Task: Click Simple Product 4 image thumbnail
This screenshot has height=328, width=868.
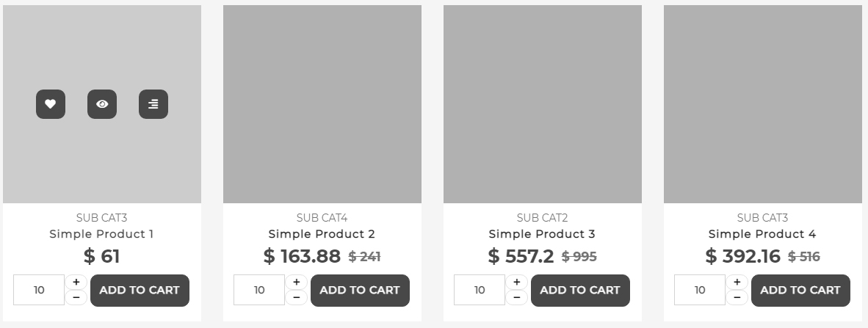Action: 762,104
